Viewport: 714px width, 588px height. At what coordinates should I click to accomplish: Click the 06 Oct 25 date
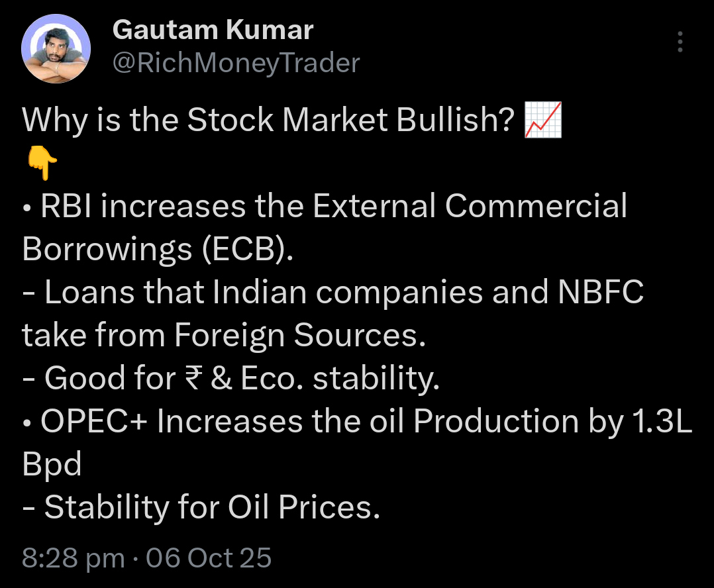209,558
